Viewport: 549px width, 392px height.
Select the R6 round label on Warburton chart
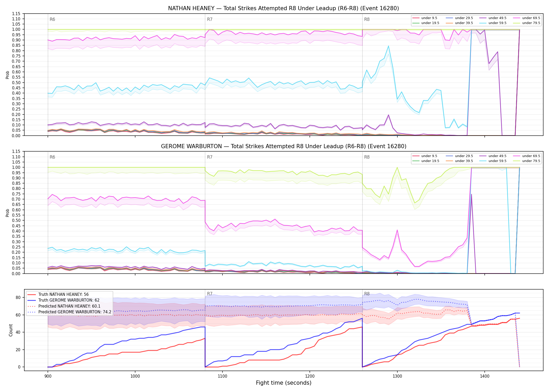[x=52, y=157]
